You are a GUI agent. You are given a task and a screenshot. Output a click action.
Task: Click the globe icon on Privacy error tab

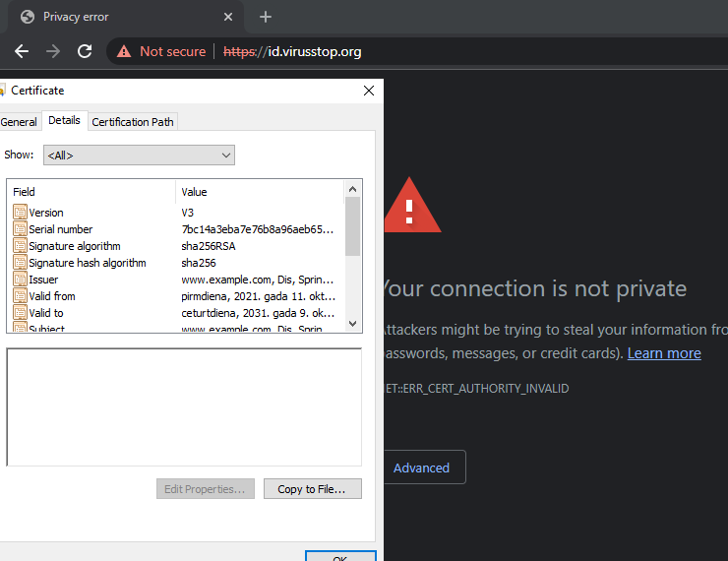click(28, 17)
